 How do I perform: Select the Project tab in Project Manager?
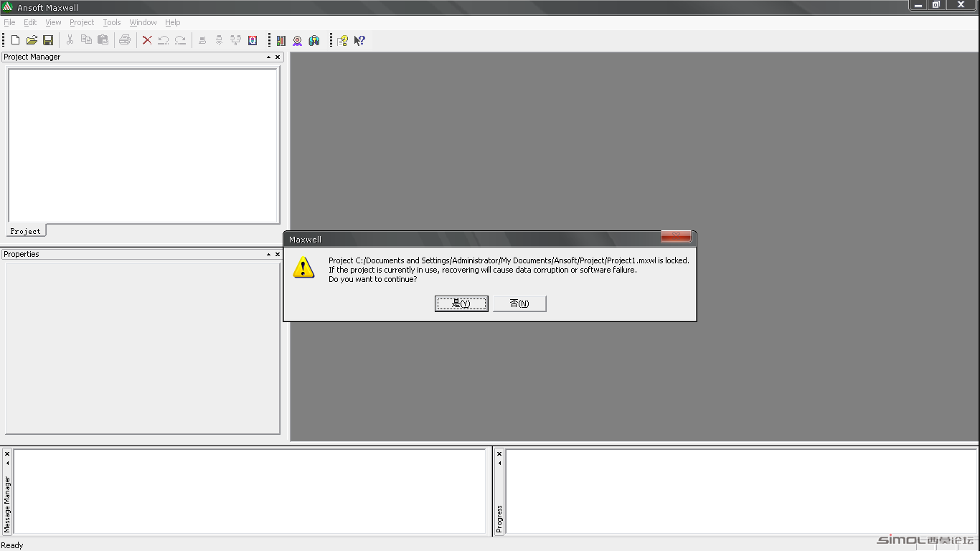point(26,231)
